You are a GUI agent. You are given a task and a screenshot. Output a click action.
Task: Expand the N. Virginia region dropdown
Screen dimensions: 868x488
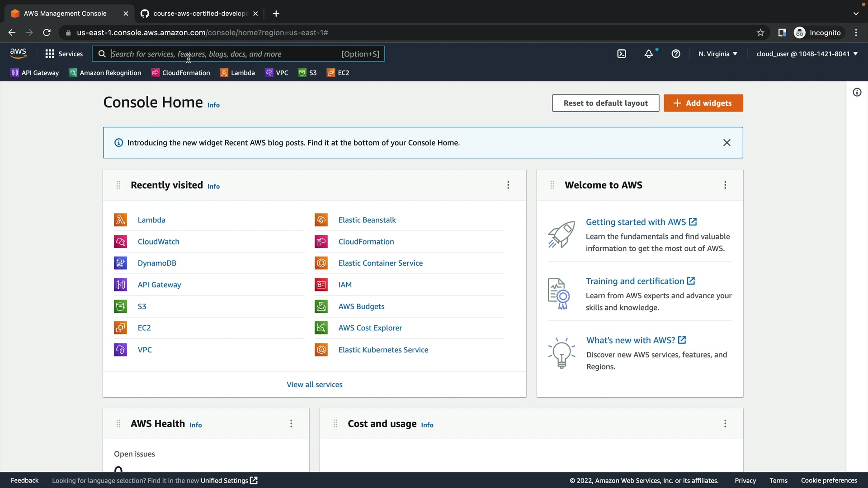point(717,54)
